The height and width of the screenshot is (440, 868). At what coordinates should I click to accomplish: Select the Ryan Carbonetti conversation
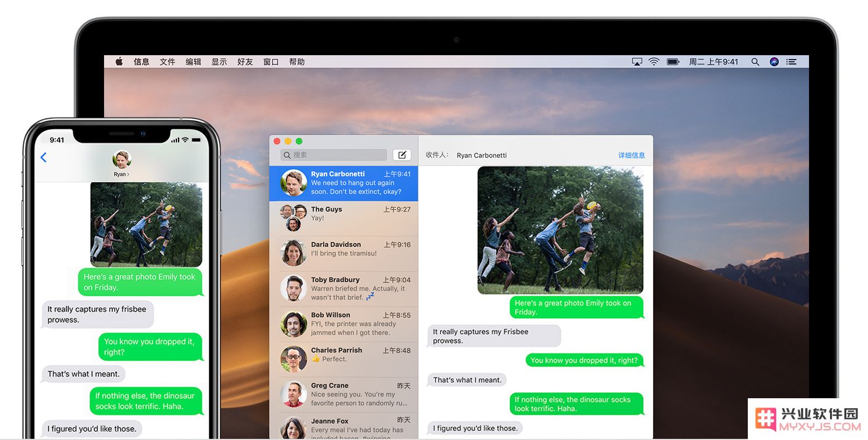pos(344,183)
